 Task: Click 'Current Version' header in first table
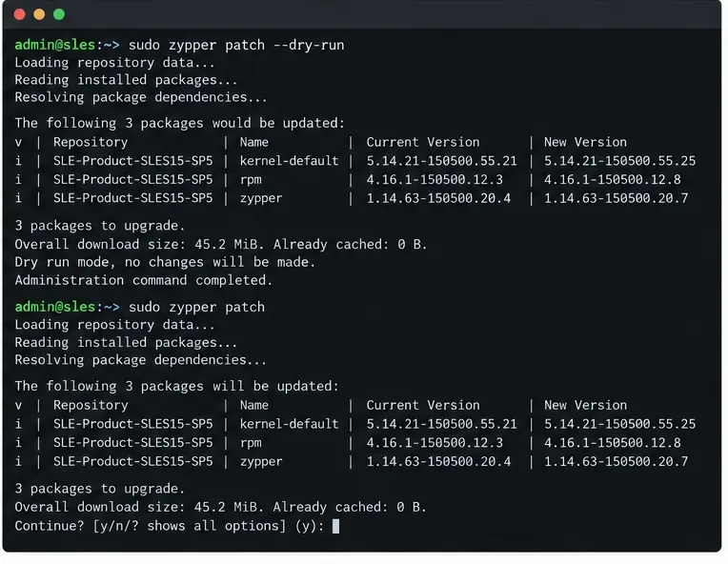[x=423, y=142]
